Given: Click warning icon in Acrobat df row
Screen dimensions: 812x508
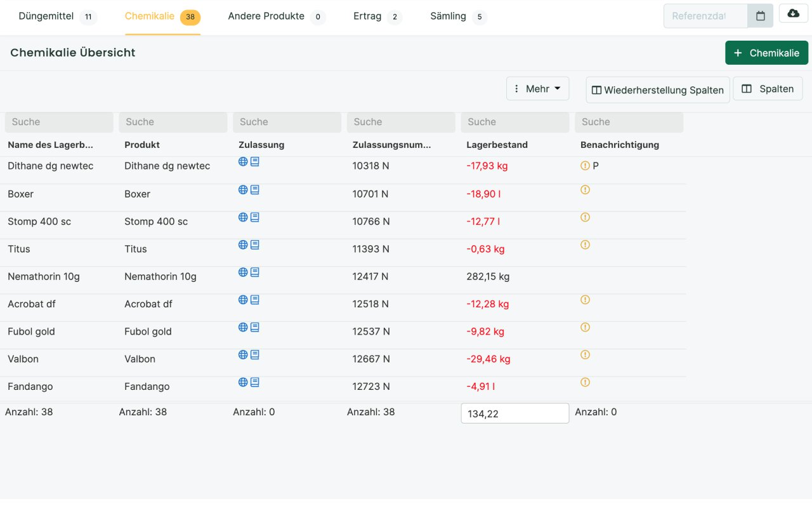Looking at the screenshot, I should tap(585, 300).
